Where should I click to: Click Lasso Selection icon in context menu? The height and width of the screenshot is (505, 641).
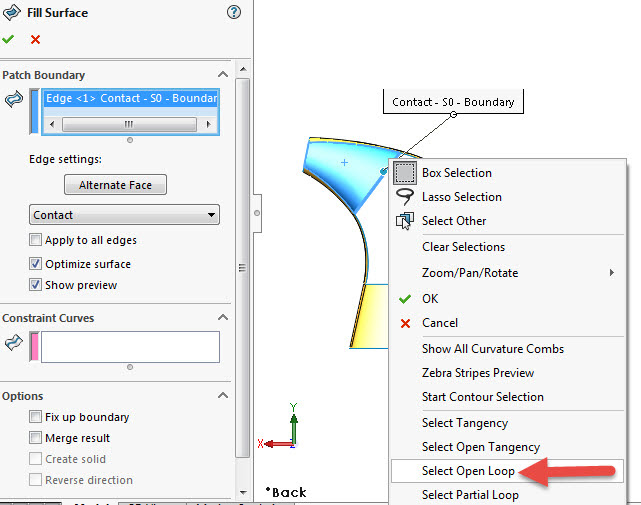pyautogui.click(x=405, y=197)
